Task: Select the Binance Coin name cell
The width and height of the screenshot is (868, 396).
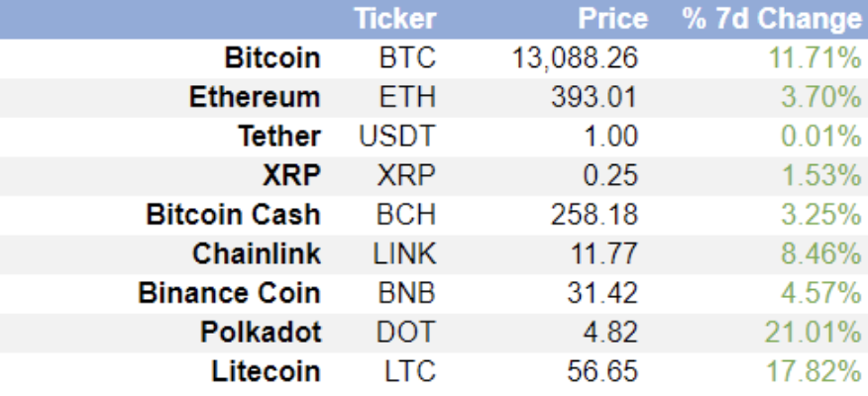Action: (x=229, y=293)
